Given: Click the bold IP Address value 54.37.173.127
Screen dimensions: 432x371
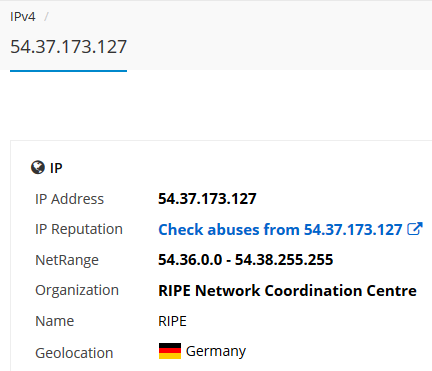Looking at the screenshot, I should 207,199.
